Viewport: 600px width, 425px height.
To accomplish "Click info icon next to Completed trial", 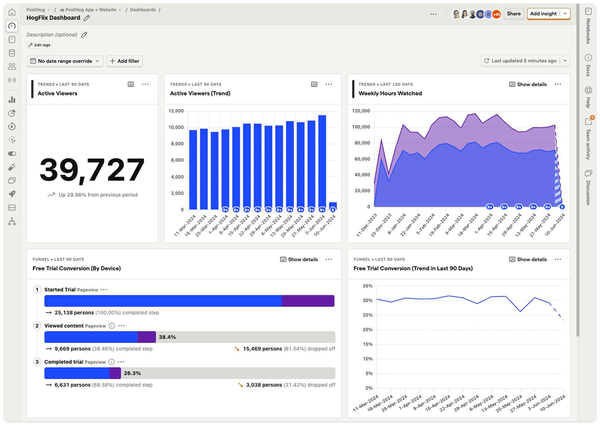I will [111, 362].
